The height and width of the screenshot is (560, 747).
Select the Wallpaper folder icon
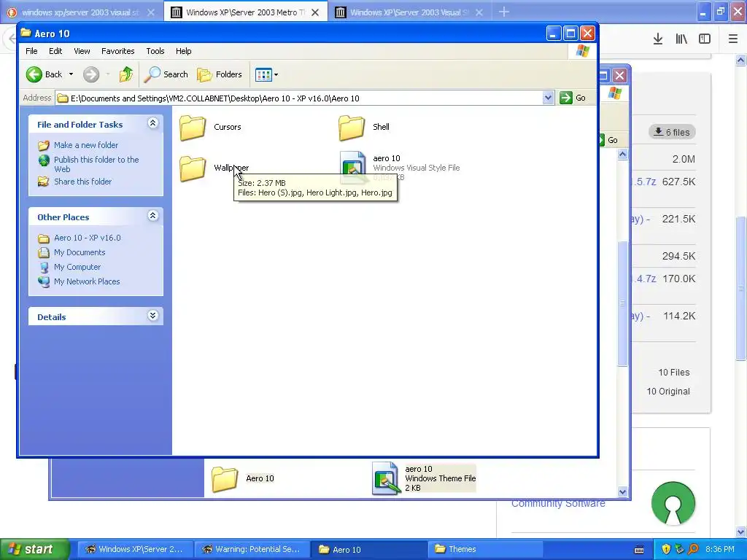[193, 168]
